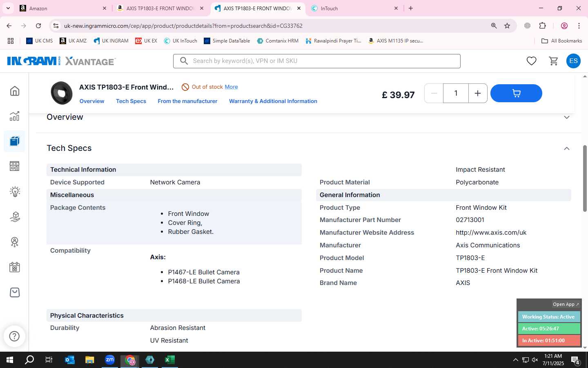The width and height of the screenshot is (588, 368).
Task: Open the storefront building sidebar icon
Action: coord(15,166)
